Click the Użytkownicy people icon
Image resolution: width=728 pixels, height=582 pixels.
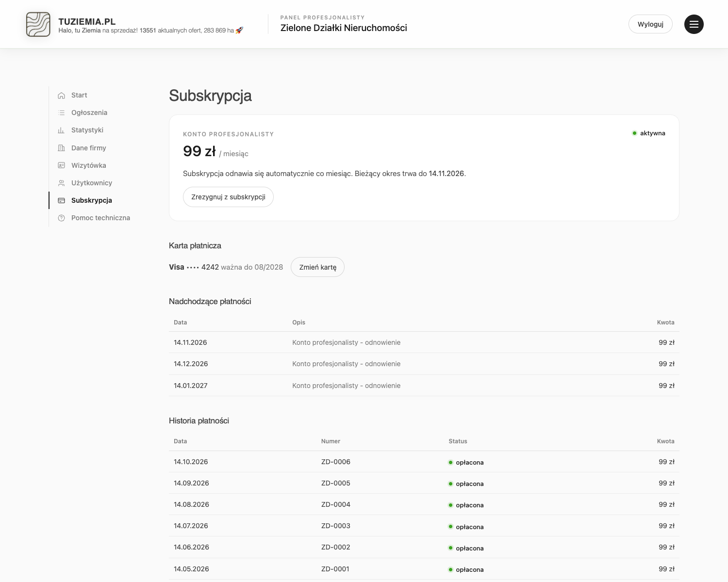point(61,183)
